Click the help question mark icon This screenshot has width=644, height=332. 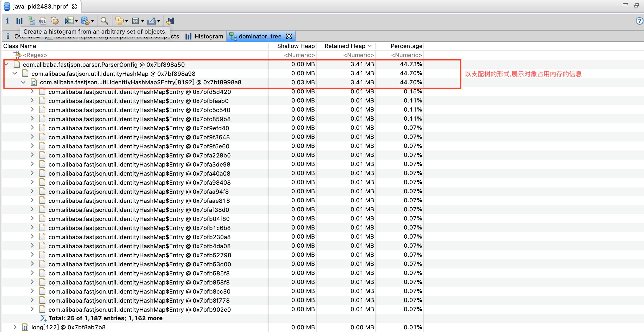click(x=639, y=21)
